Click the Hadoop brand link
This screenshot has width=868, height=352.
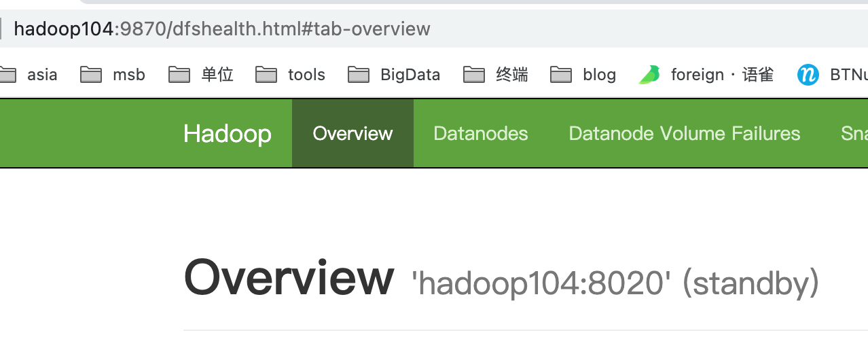point(228,133)
